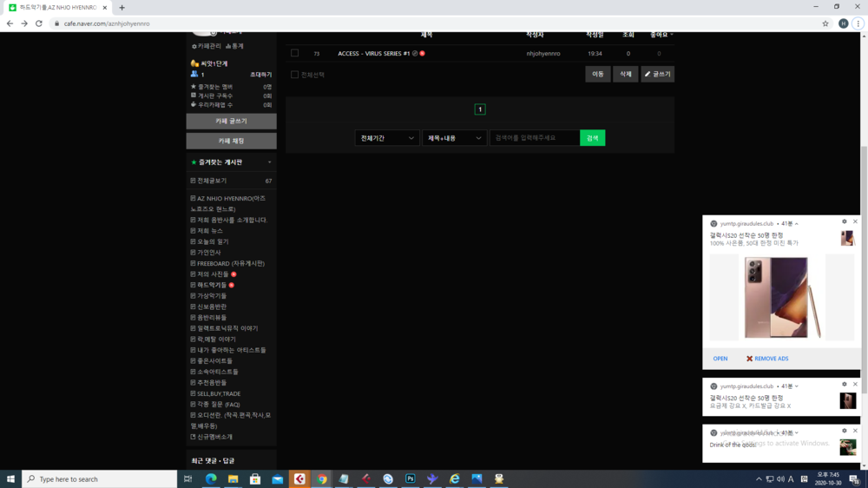Viewport: 868px width, 488px height.
Task: Click the REMOVE ADS red X link
Action: point(767,359)
